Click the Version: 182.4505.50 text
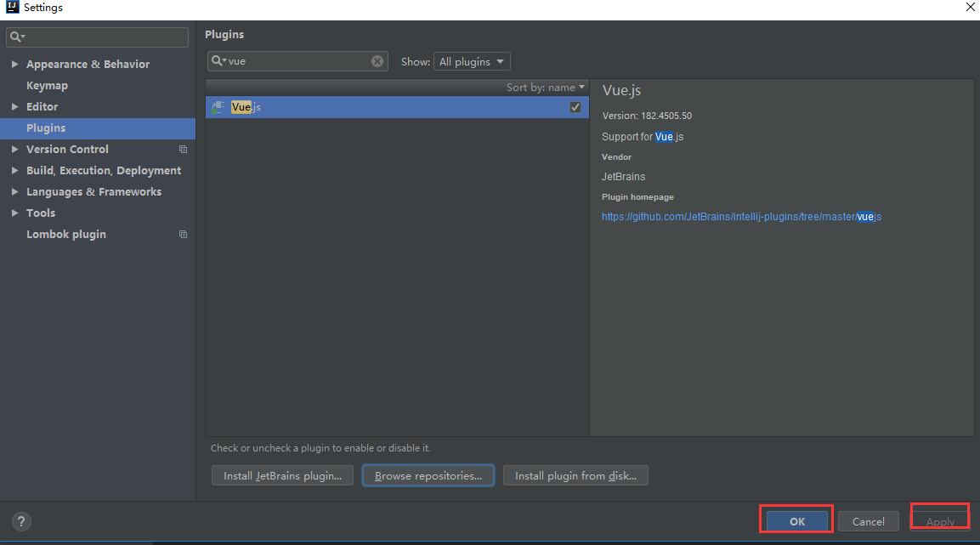980x545 pixels. click(647, 116)
